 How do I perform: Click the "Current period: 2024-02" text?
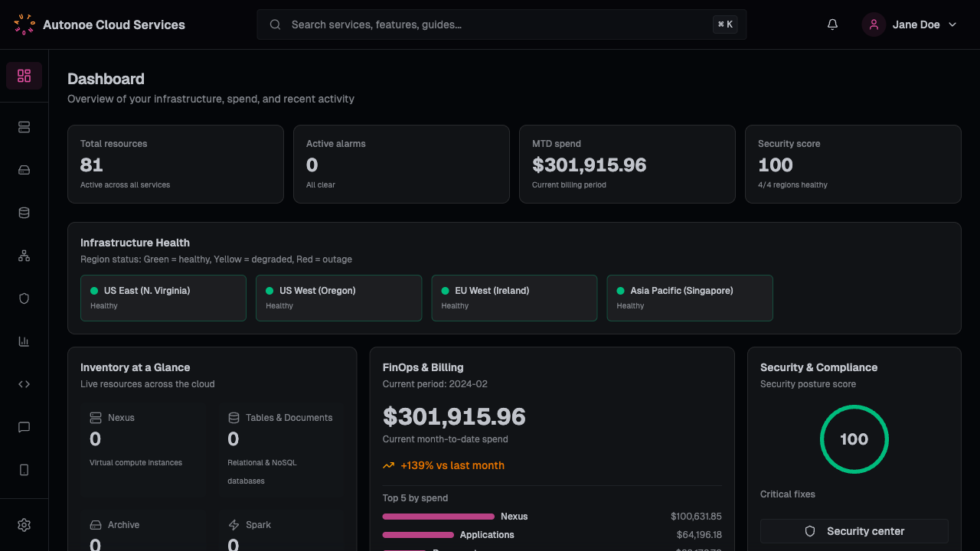tap(435, 384)
